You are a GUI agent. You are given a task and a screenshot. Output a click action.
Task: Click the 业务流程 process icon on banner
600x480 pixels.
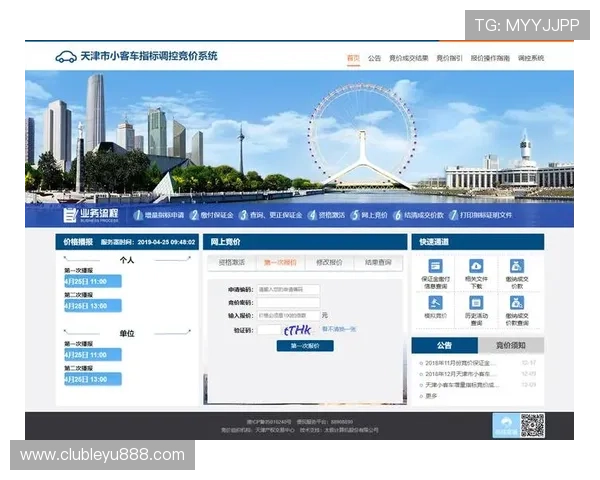click(70, 215)
